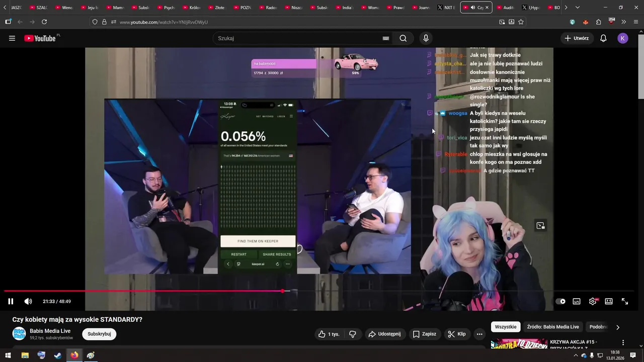Go forward in browser history
Viewport: 644px width, 362px height.
click(x=32, y=22)
